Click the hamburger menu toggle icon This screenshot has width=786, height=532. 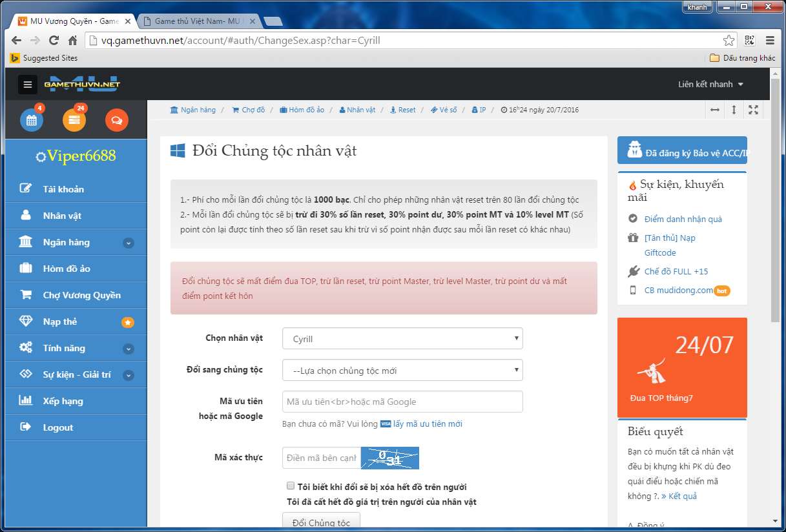27,85
